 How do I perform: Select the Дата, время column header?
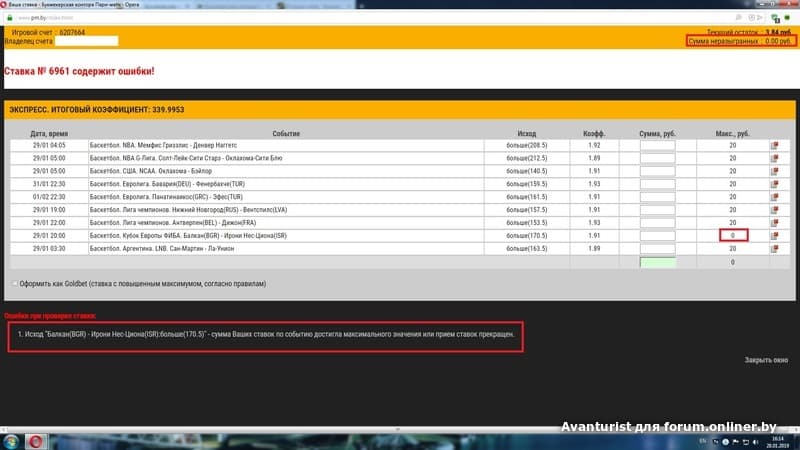click(49, 134)
